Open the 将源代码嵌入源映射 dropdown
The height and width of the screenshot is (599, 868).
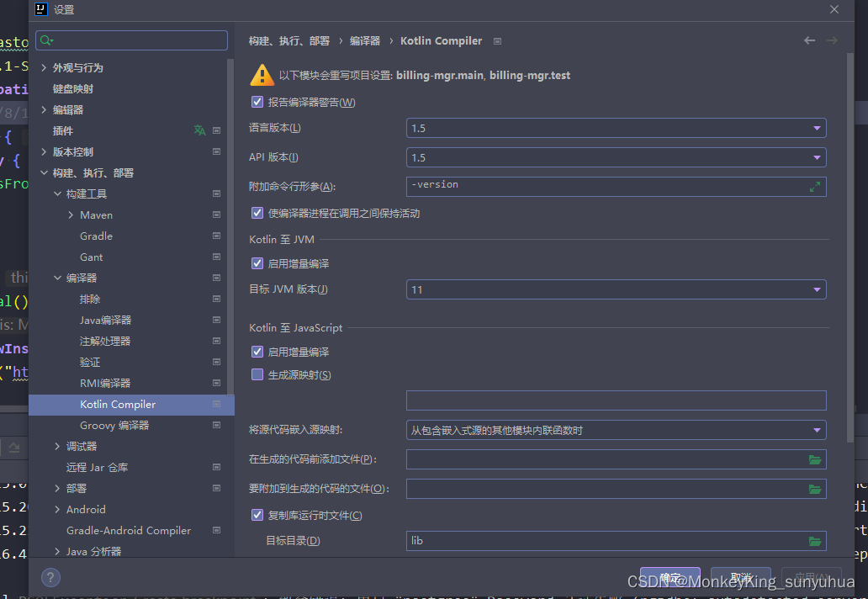click(816, 430)
